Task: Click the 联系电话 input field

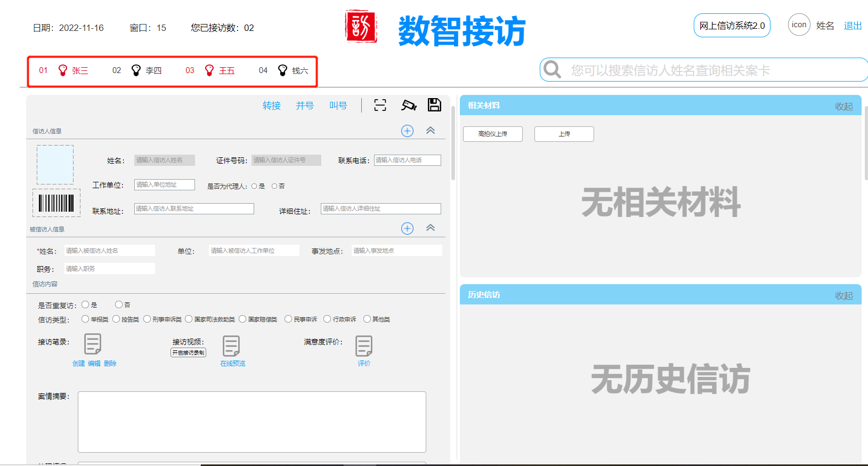Action: click(408, 160)
